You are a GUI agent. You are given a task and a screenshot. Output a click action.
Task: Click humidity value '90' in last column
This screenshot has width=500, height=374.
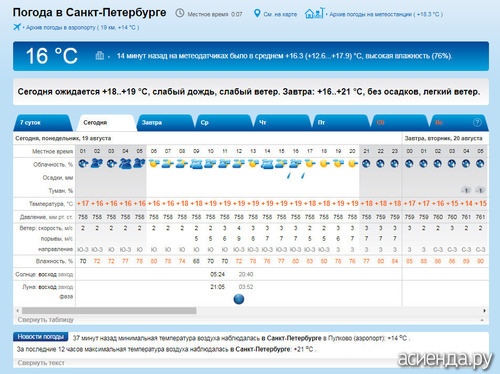480,261
